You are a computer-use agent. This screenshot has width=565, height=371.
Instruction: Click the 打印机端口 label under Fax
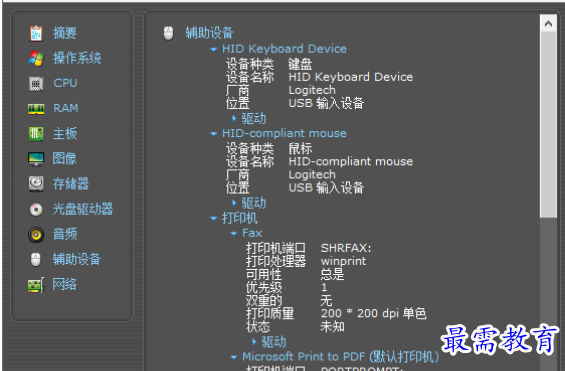click(x=276, y=248)
